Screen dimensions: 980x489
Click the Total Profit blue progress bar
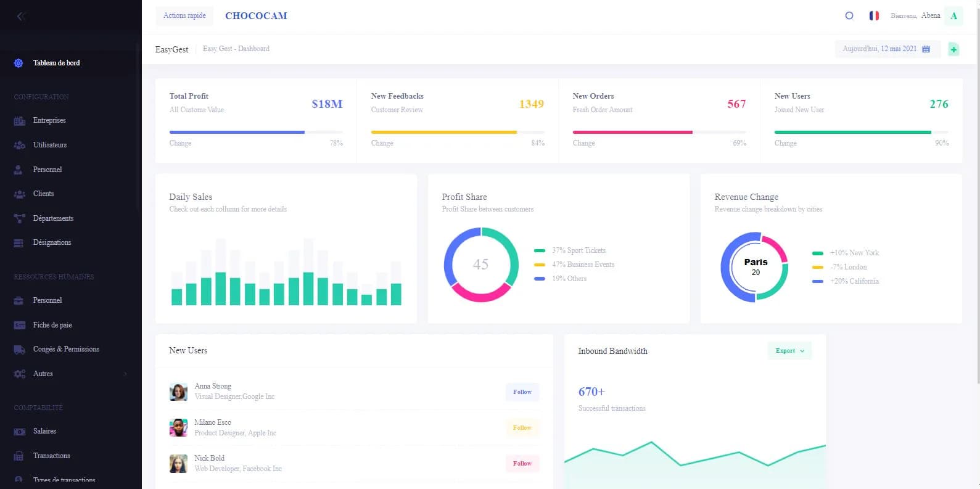click(x=237, y=132)
